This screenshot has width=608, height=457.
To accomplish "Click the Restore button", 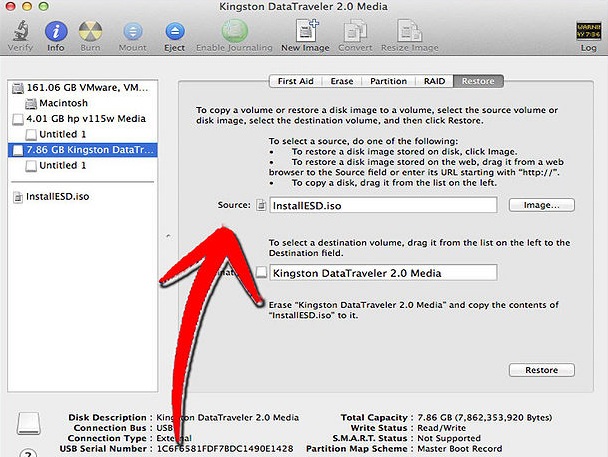I will 541,370.
